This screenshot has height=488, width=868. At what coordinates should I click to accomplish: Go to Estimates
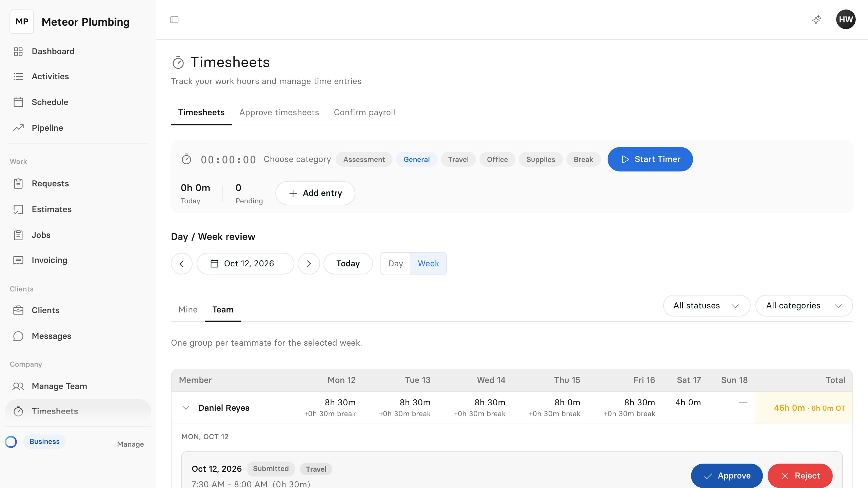point(78,209)
